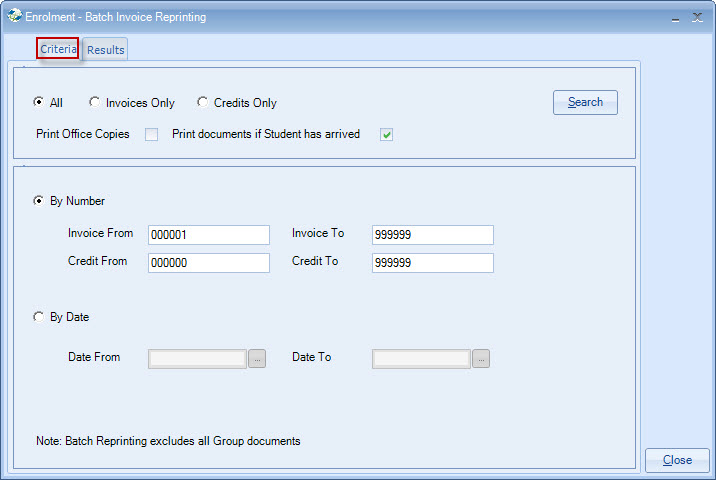
Task: Click the Invoice From number field
Action: [208, 235]
